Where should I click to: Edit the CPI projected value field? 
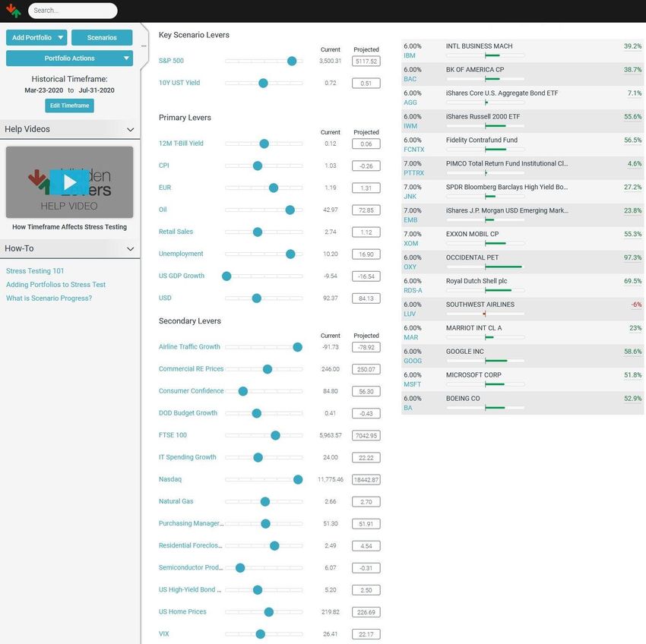click(x=366, y=166)
